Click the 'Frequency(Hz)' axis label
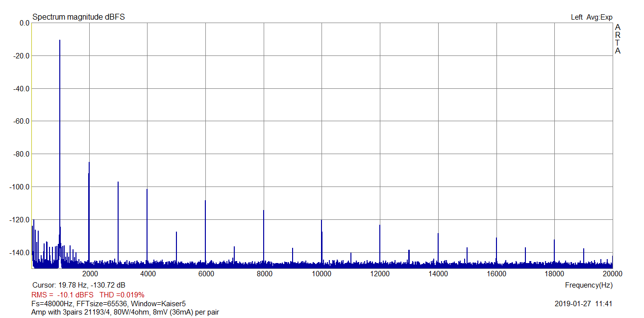Screen dimensions: 644x318 tap(589, 285)
